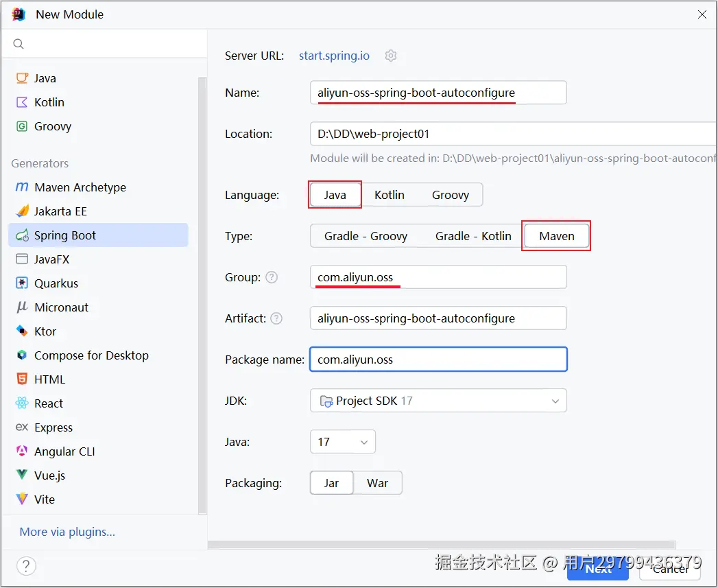This screenshot has width=718, height=588.
Task: Click the Compose for Desktop icon
Action: 22,355
